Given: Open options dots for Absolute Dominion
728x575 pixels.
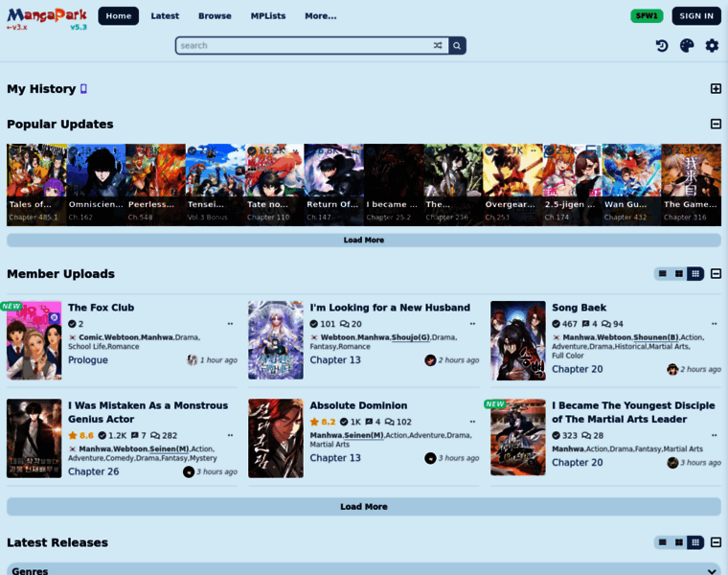Looking at the screenshot, I should click(x=472, y=422).
